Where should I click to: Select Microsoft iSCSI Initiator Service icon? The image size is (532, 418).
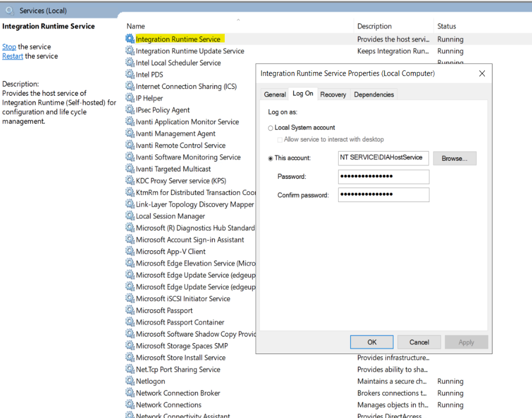[x=130, y=298]
